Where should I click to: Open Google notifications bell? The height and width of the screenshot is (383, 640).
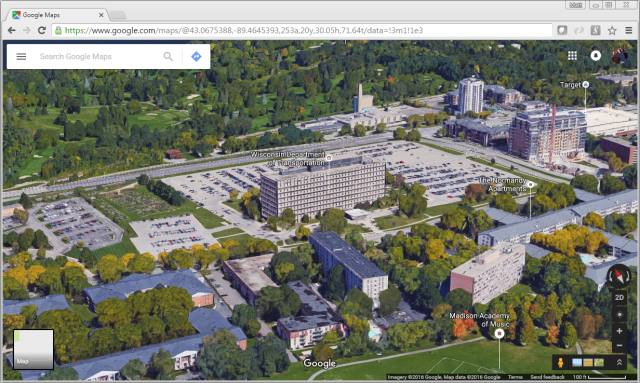pyautogui.click(x=596, y=56)
